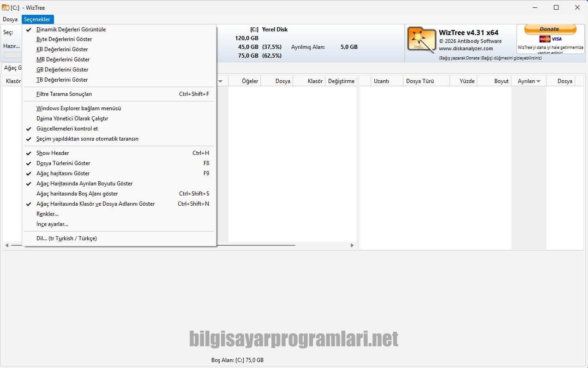The width and height of the screenshot is (588, 368).
Task: Click the scrollbar right arrow
Action: (352, 245)
